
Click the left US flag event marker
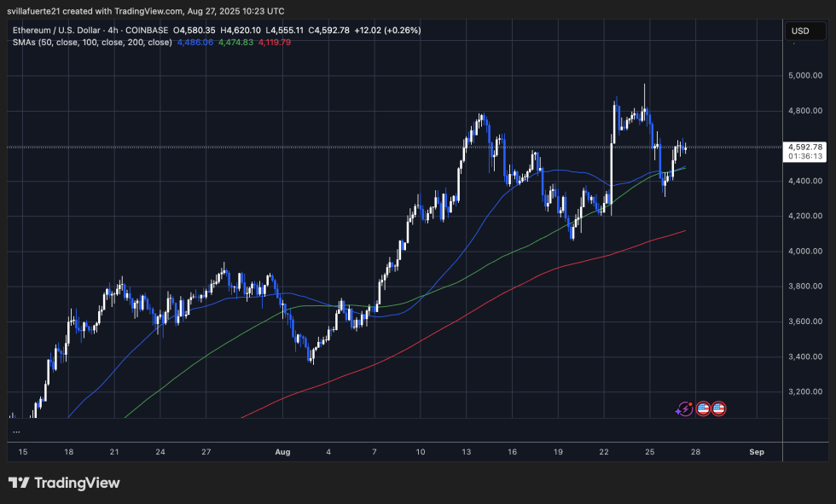click(x=701, y=410)
